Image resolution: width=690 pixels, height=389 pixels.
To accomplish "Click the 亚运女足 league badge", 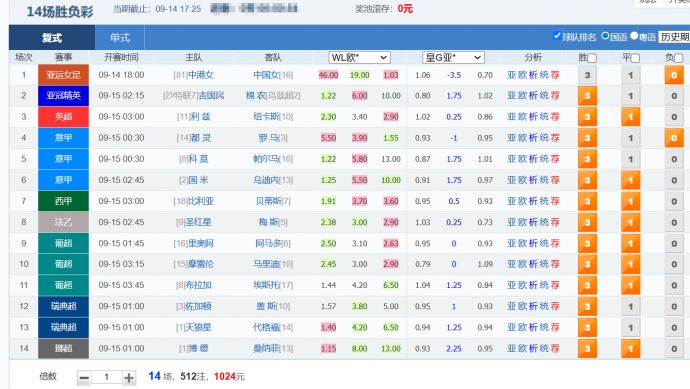I will coord(63,75).
